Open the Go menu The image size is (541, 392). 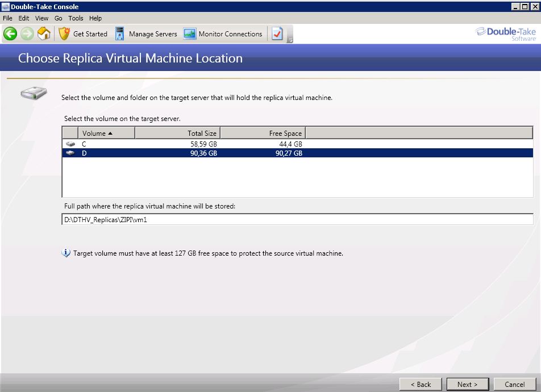[59, 18]
